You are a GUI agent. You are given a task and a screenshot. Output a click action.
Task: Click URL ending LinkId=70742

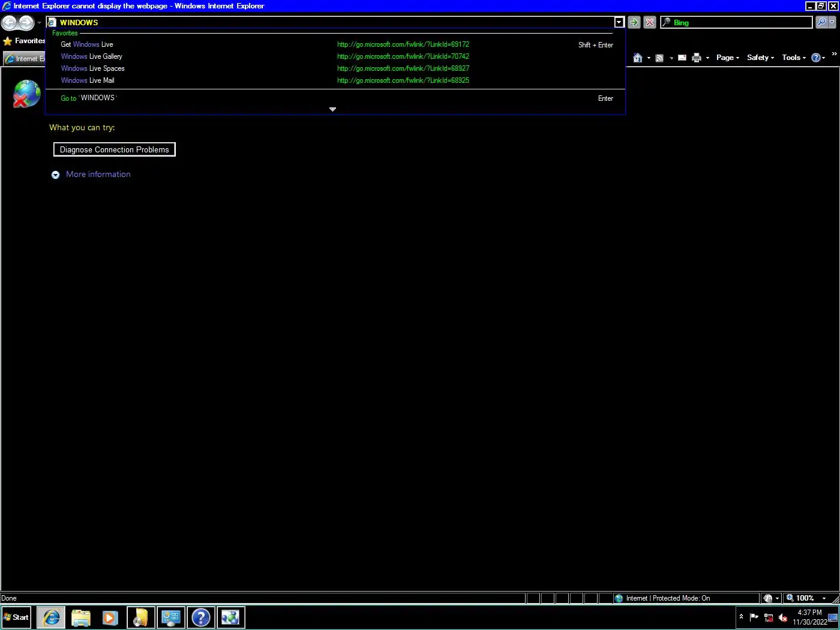[403, 56]
